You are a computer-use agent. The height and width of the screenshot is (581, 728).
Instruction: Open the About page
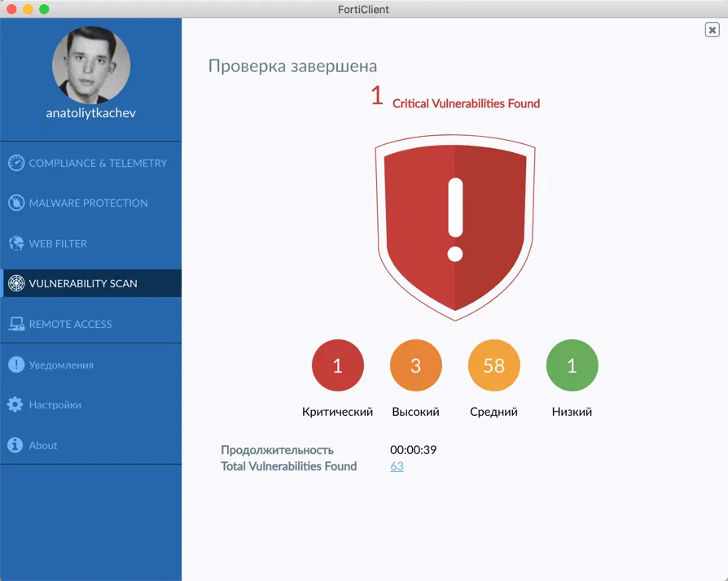(90, 445)
